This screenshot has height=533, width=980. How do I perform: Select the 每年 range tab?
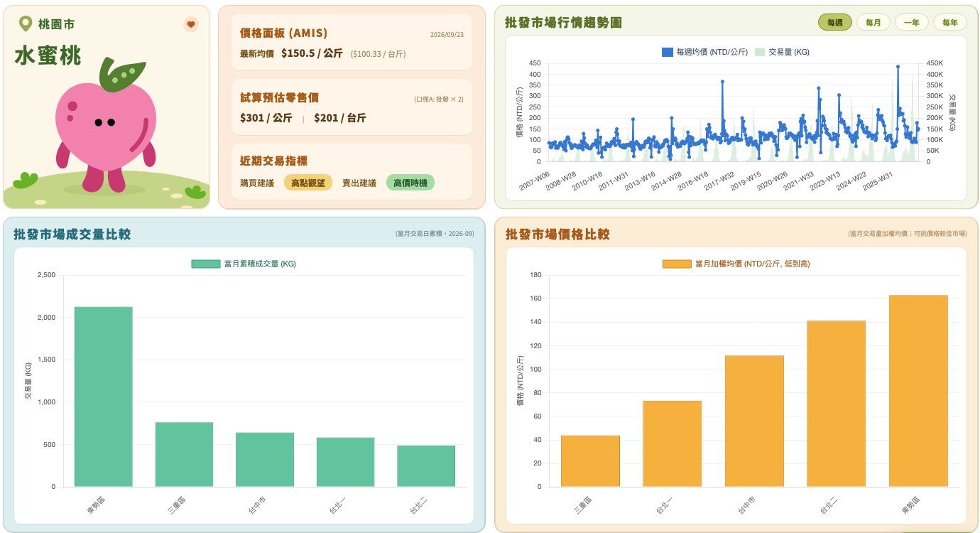pyautogui.click(x=949, y=23)
